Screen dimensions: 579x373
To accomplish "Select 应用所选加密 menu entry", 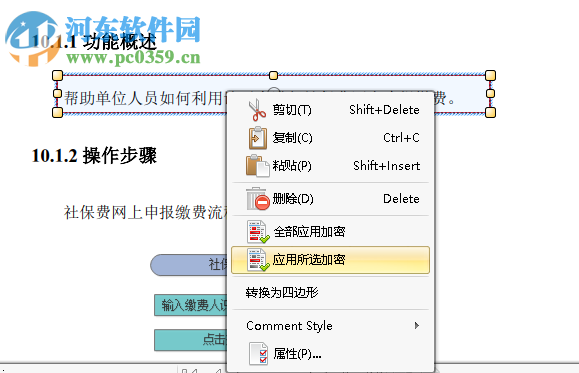I will [x=330, y=260].
